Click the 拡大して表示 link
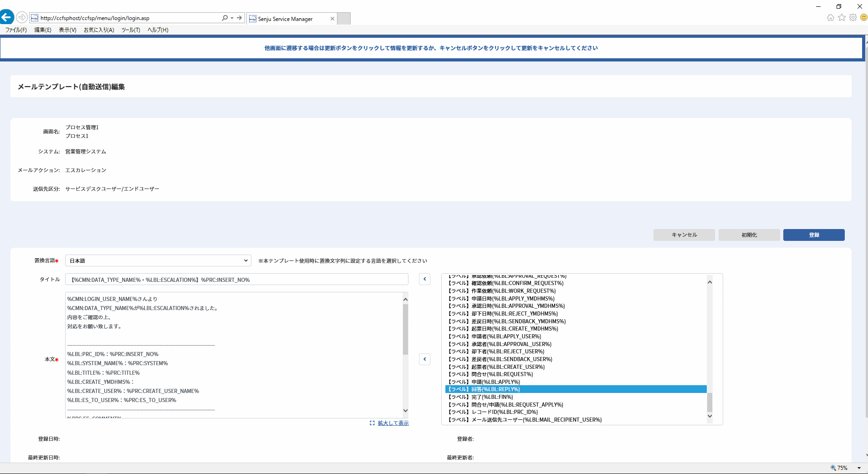868x474 pixels. coord(393,423)
